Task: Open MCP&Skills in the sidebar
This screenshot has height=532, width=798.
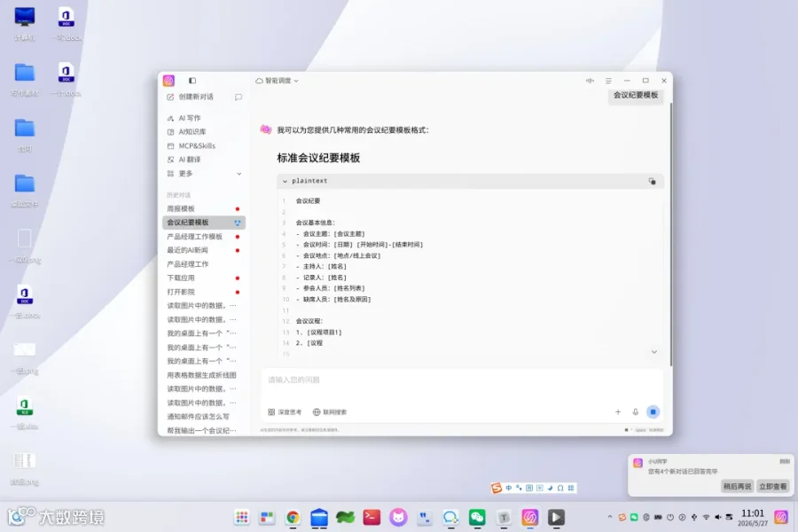Action: [x=191, y=145]
